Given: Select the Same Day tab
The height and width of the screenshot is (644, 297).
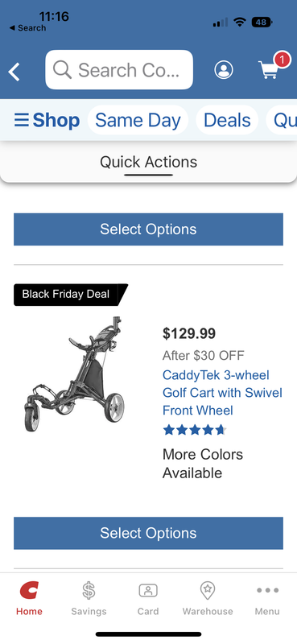Looking at the screenshot, I should (x=138, y=120).
